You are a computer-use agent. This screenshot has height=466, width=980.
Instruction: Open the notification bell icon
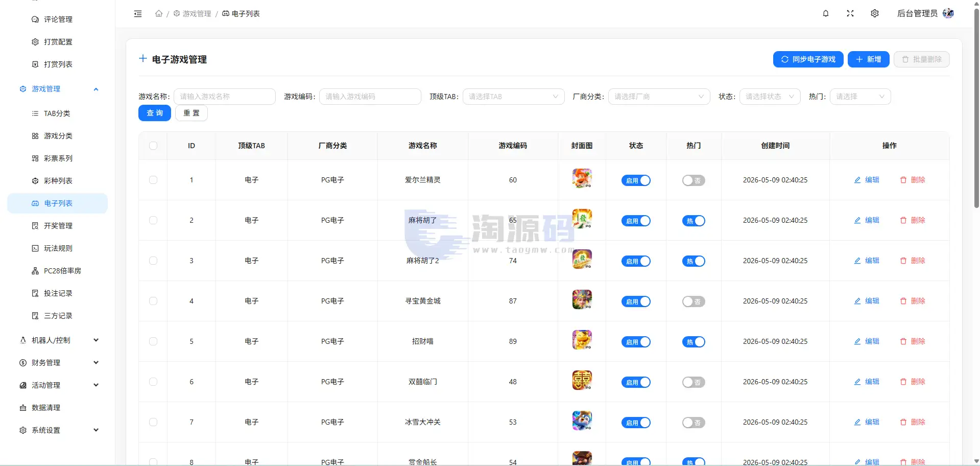point(826,14)
